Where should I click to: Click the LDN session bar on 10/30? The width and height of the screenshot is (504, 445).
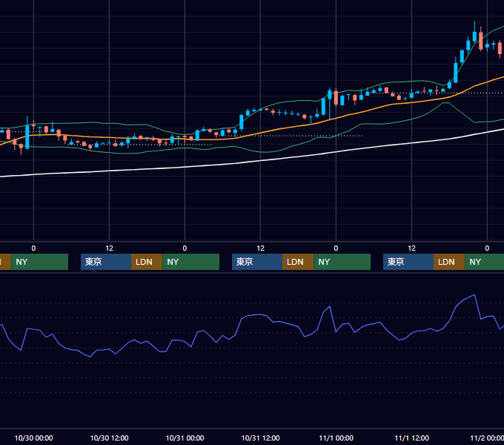coord(147,262)
